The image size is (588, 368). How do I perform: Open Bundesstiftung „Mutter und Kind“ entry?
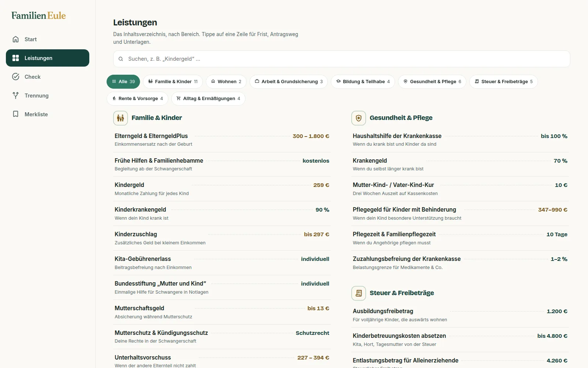click(222, 287)
